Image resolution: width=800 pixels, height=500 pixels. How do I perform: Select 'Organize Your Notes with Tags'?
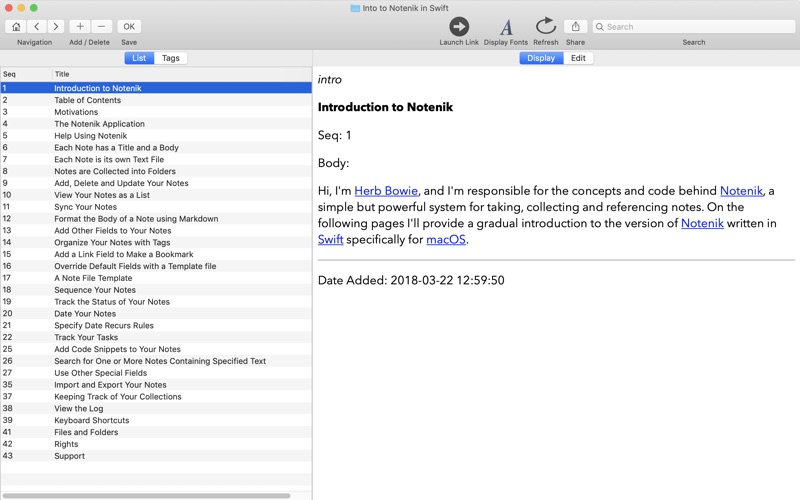(x=156, y=242)
